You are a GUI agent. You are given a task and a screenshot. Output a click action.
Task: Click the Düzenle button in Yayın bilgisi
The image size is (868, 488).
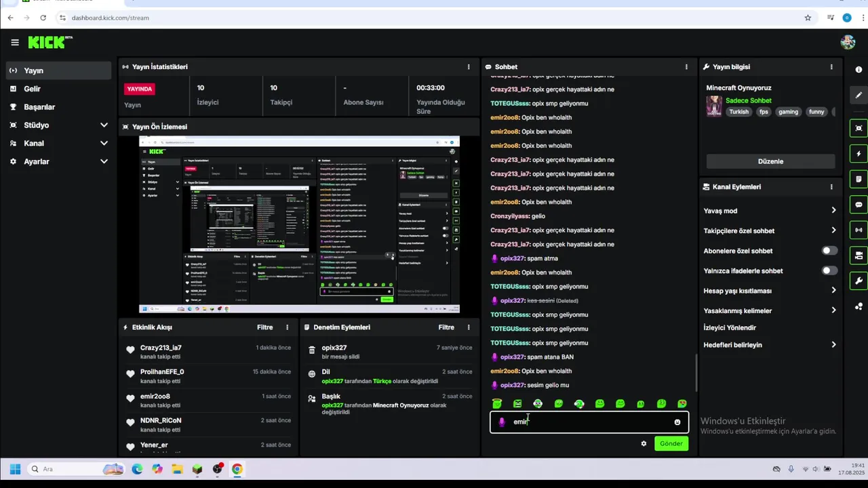pyautogui.click(x=770, y=161)
